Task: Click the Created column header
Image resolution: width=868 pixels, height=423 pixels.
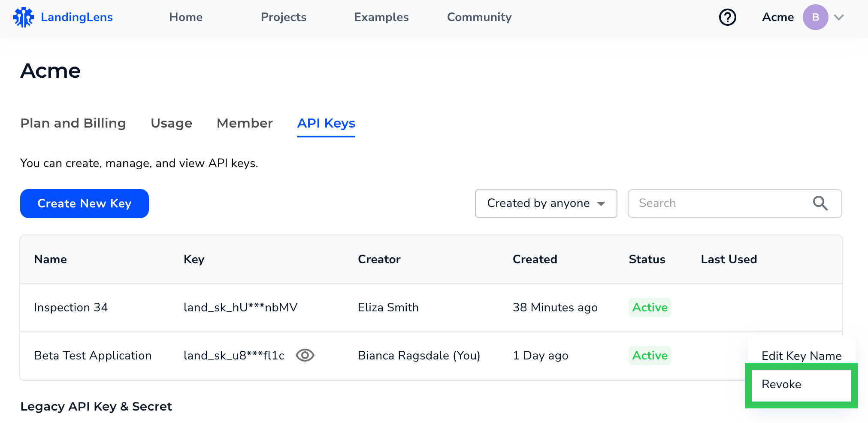Action: 535,259
